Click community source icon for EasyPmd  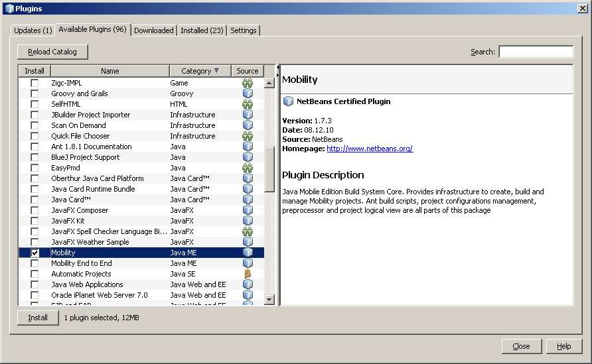pos(248,168)
